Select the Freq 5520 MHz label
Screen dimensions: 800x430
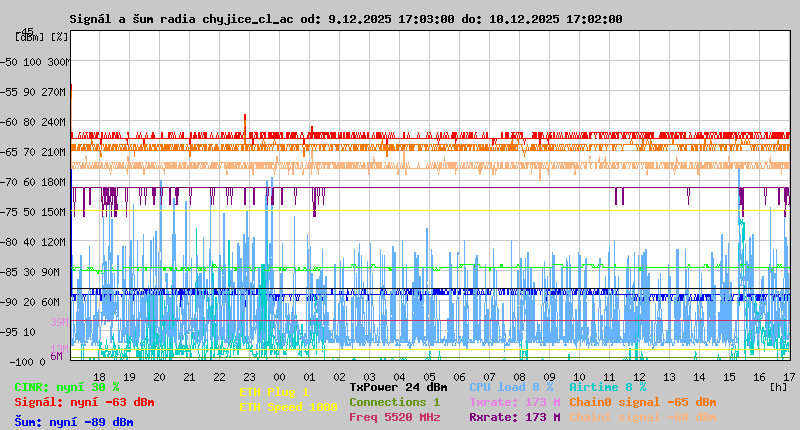(x=394, y=417)
